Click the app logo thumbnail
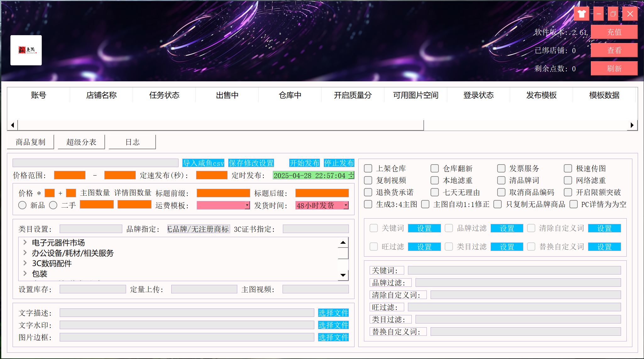 [26, 50]
